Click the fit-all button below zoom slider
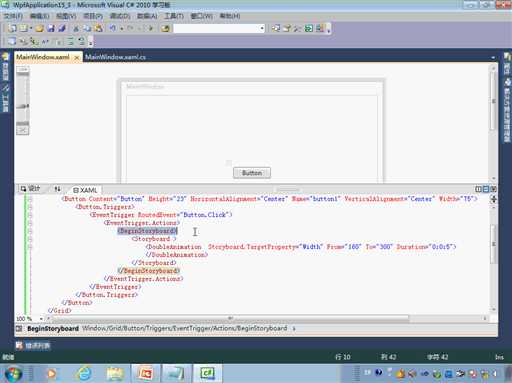 tap(23, 131)
